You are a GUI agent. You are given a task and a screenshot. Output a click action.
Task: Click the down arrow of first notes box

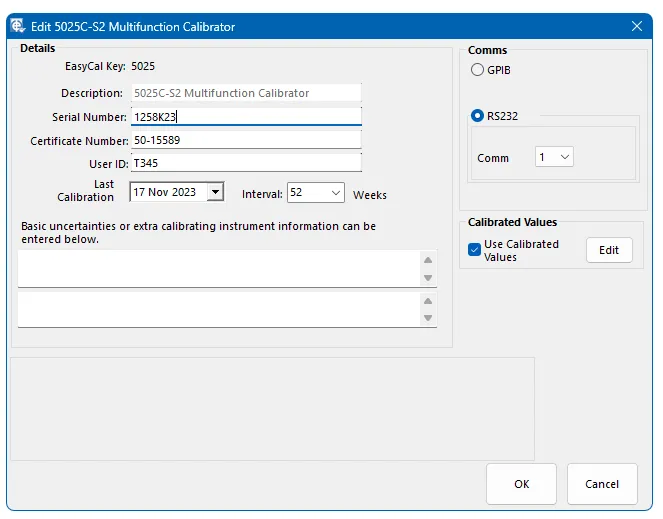pos(428,278)
